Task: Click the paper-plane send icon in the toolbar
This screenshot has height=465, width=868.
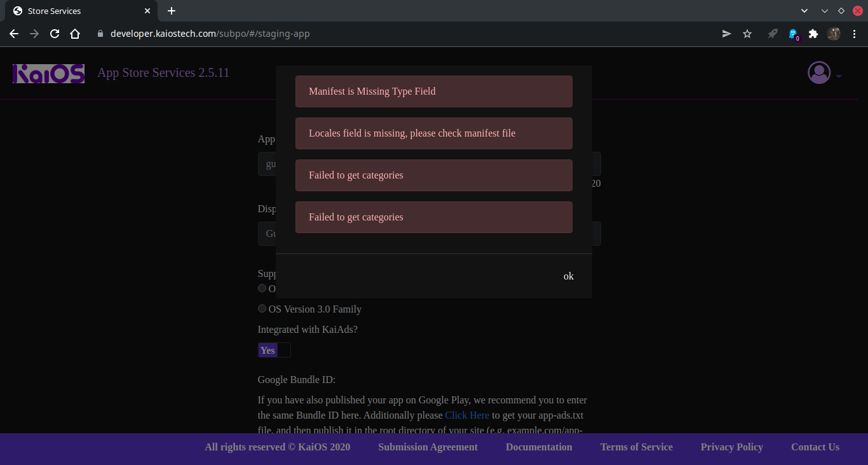Action: pos(726,34)
